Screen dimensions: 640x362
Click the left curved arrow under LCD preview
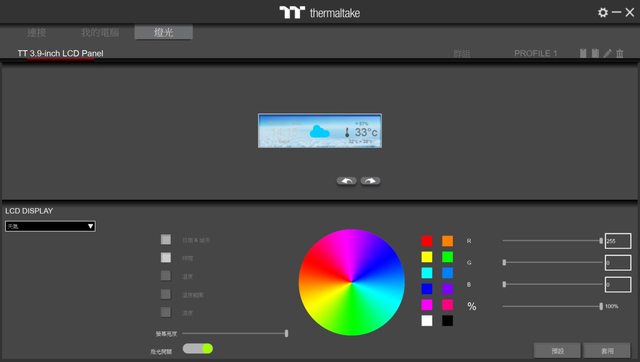point(347,181)
